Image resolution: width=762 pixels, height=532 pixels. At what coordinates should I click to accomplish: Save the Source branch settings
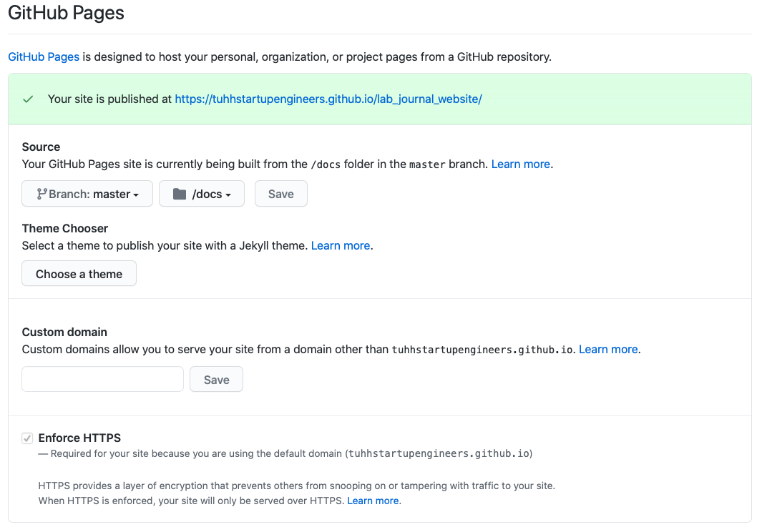coord(281,194)
